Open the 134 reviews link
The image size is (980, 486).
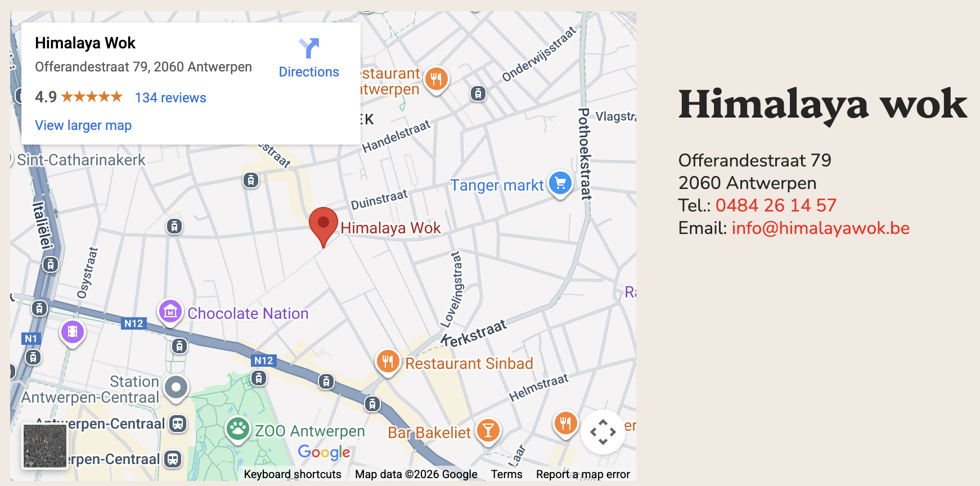click(170, 98)
